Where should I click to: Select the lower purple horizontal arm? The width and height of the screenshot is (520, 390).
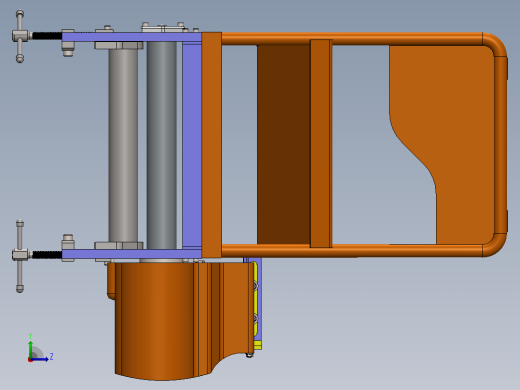pyautogui.click(x=131, y=254)
